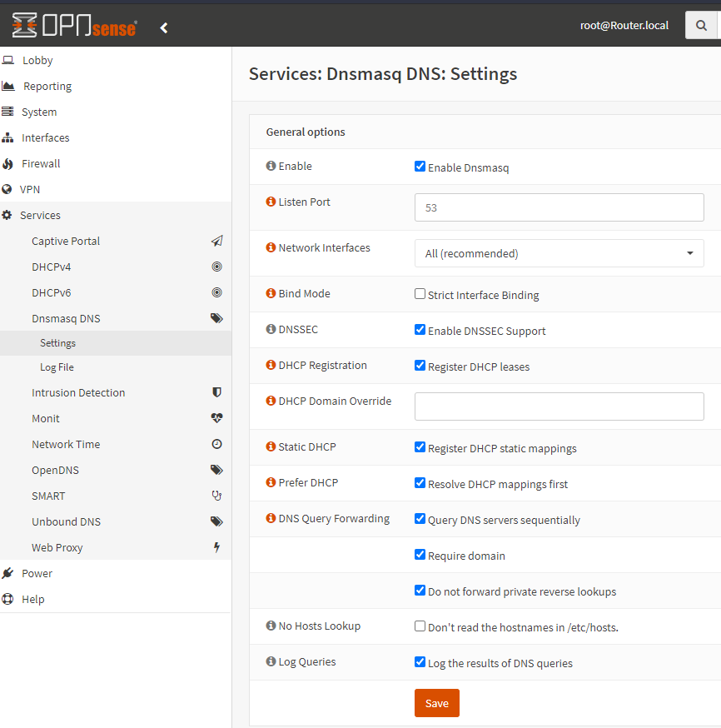Click the Interfaces network icon
The width and height of the screenshot is (721, 728).
(x=7, y=137)
